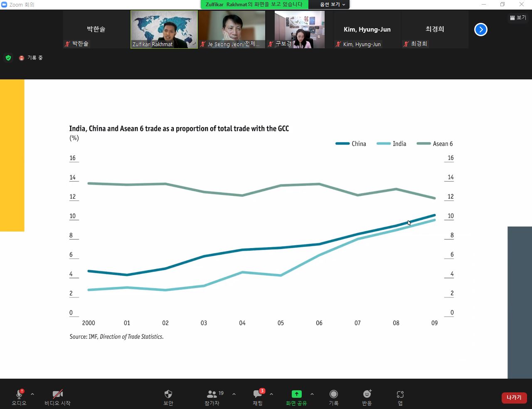Expand the arrow next to Participants

(234, 394)
